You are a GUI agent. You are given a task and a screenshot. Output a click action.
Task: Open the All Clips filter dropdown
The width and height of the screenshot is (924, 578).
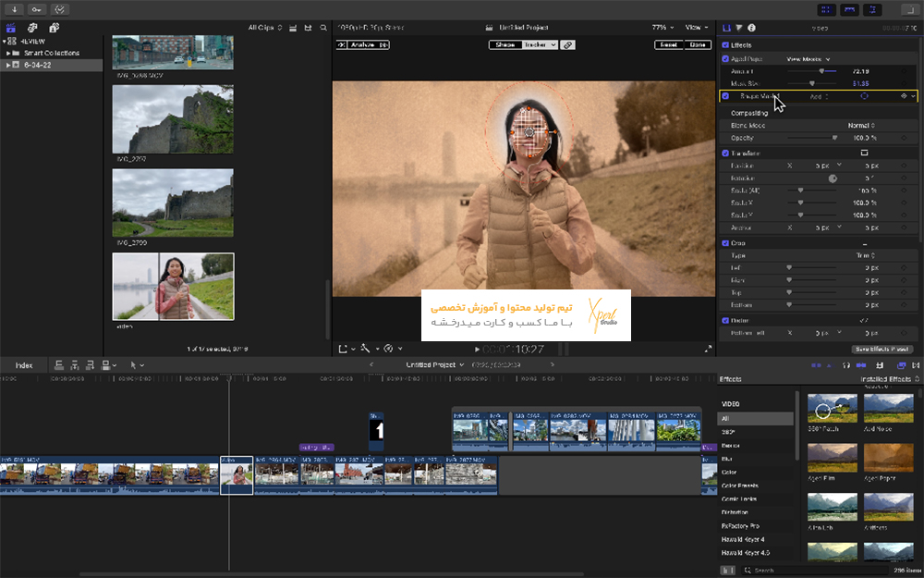pyautogui.click(x=264, y=28)
